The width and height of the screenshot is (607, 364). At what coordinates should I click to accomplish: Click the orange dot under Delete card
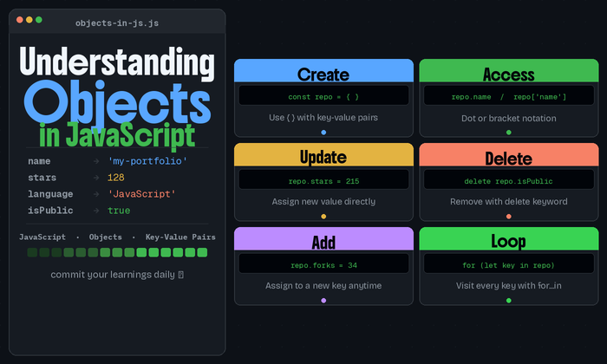point(509,217)
